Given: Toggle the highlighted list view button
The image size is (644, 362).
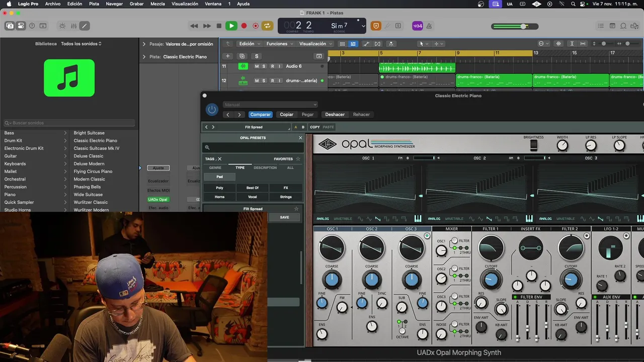Looking at the screenshot, I should 353,44.
